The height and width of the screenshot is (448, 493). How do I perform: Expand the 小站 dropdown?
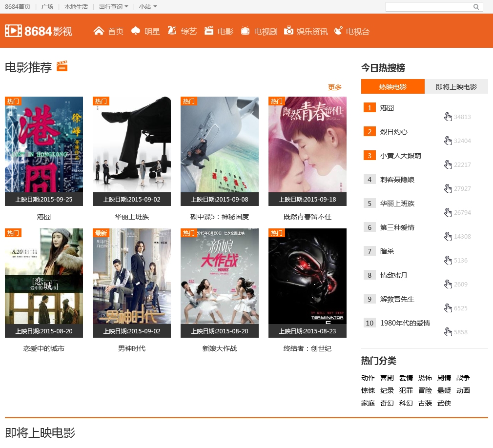click(x=148, y=7)
